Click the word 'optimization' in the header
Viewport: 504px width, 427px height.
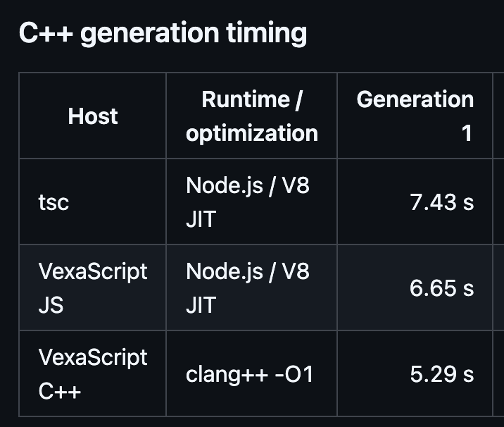[x=252, y=133]
